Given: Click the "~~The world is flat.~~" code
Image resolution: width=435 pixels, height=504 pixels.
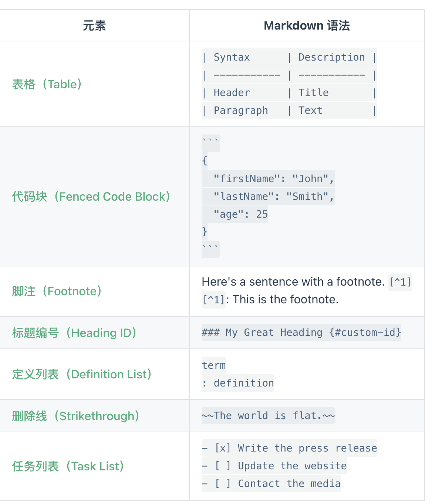Looking at the screenshot, I should point(268,416).
